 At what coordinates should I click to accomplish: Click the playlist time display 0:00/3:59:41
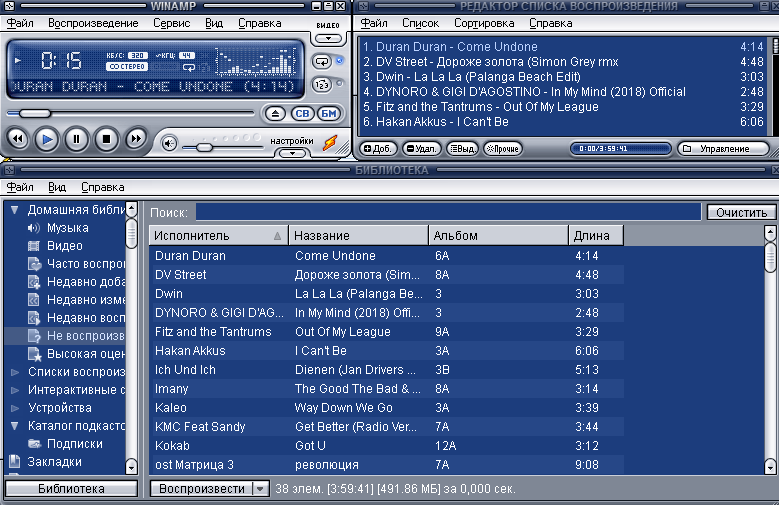[x=621, y=149]
